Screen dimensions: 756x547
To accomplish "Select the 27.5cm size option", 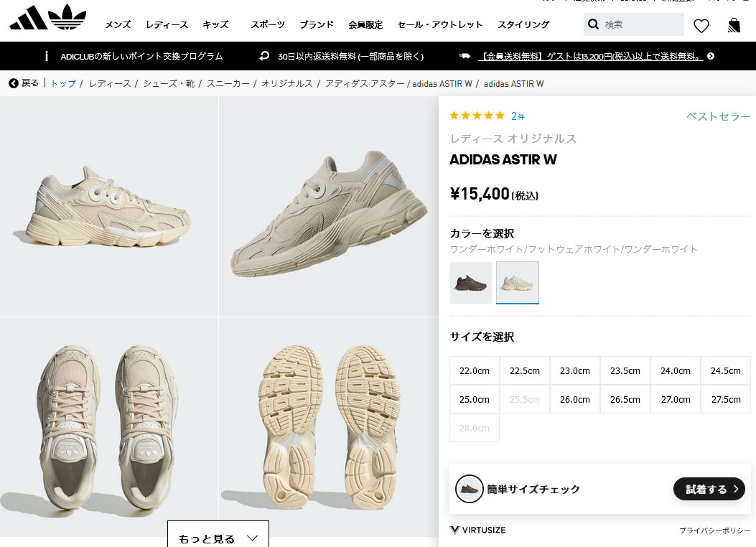I will [x=725, y=399].
